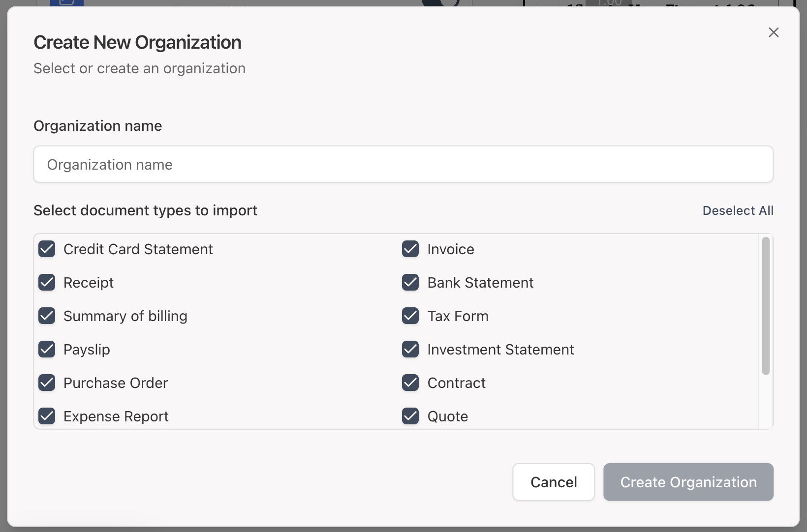Click Deselect All to clear document types
The width and height of the screenshot is (807, 532).
click(x=738, y=210)
